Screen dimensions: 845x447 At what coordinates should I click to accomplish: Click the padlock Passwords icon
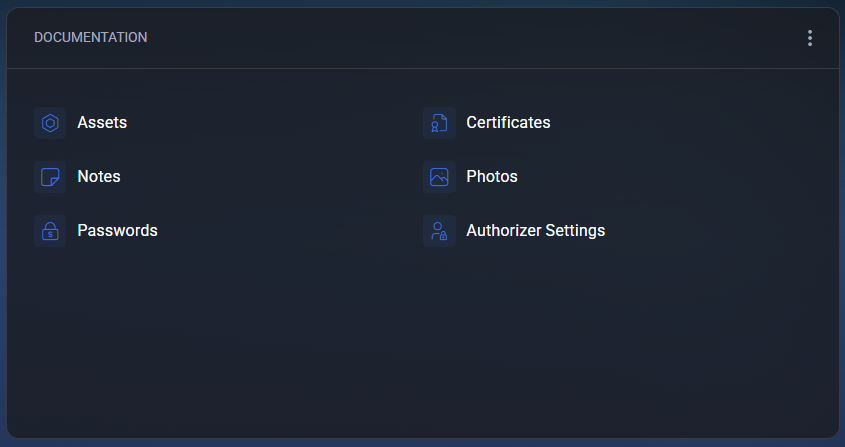tap(50, 231)
